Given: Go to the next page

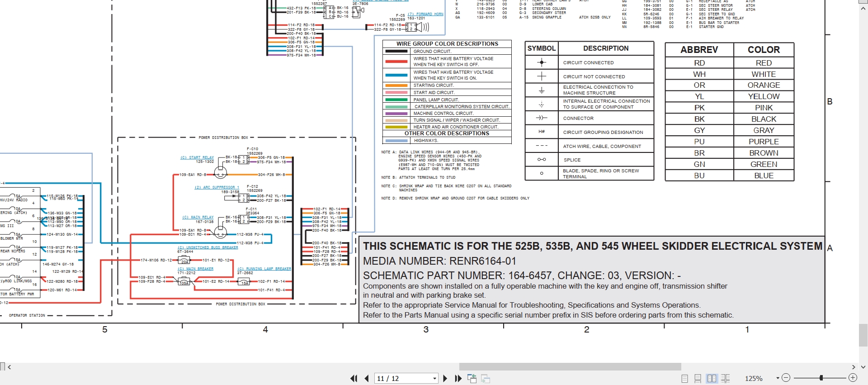Looking at the screenshot, I should pyautogui.click(x=445, y=378).
